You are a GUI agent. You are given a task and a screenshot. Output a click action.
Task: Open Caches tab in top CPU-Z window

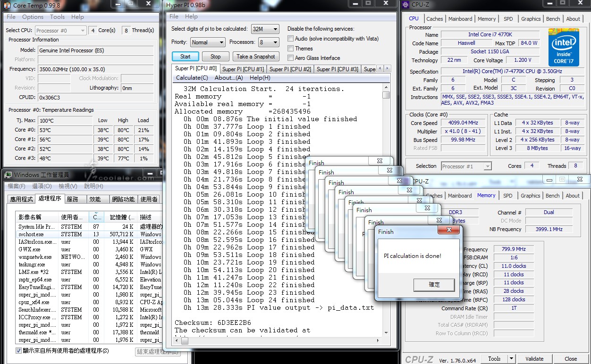(x=435, y=19)
